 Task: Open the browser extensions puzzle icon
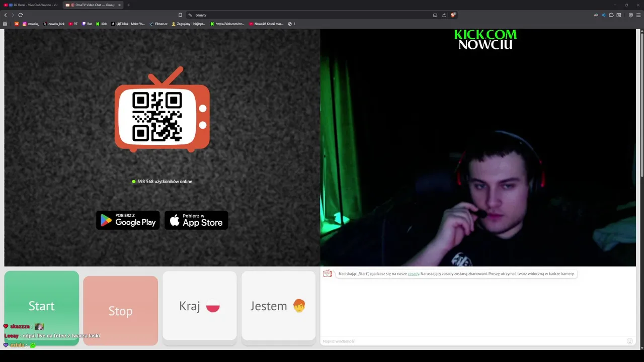click(x=611, y=15)
